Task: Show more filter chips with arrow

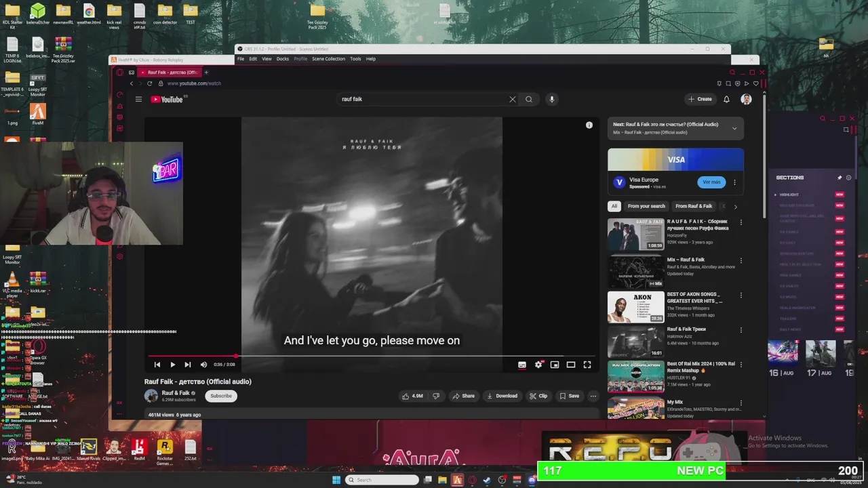Action: point(735,206)
